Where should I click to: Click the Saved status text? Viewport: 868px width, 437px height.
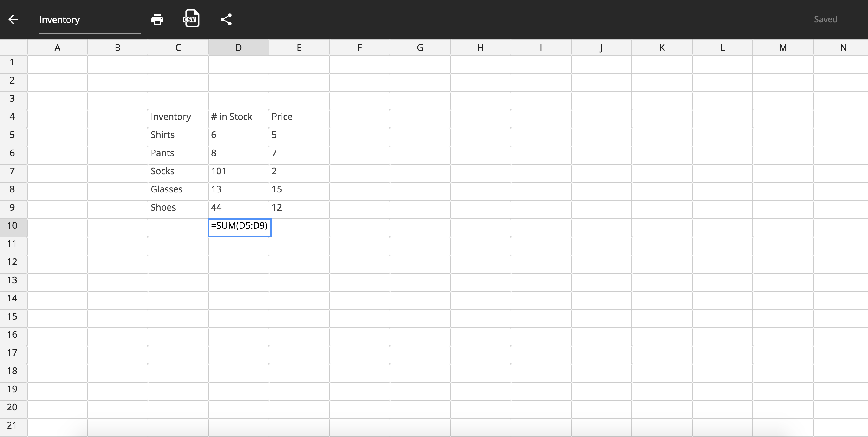[826, 19]
